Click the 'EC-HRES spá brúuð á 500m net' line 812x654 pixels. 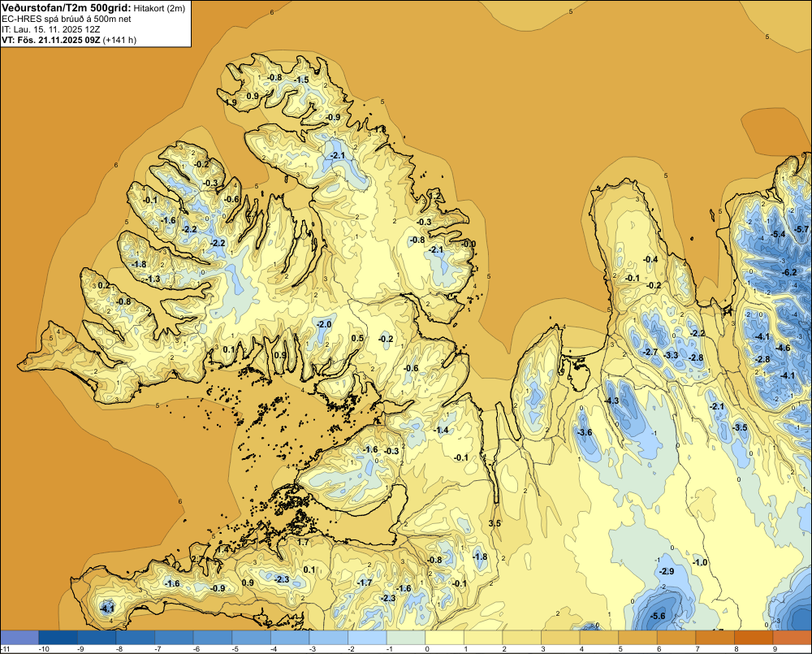pyautogui.click(x=67, y=19)
